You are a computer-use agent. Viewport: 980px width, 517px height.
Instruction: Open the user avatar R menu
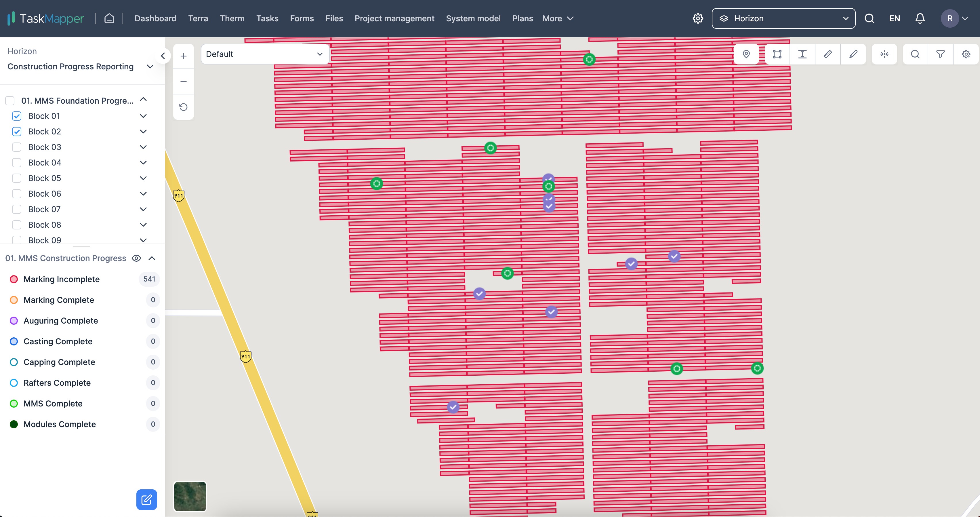(954, 18)
